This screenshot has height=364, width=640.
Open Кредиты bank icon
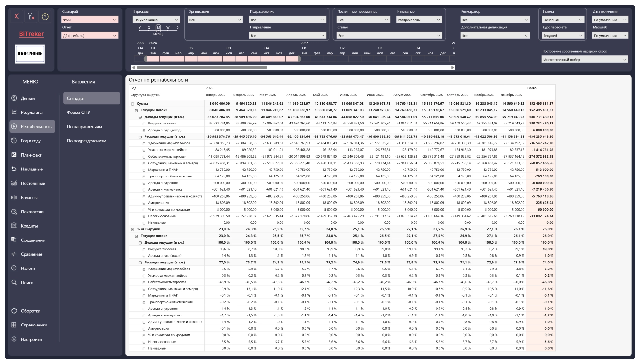tap(14, 226)
